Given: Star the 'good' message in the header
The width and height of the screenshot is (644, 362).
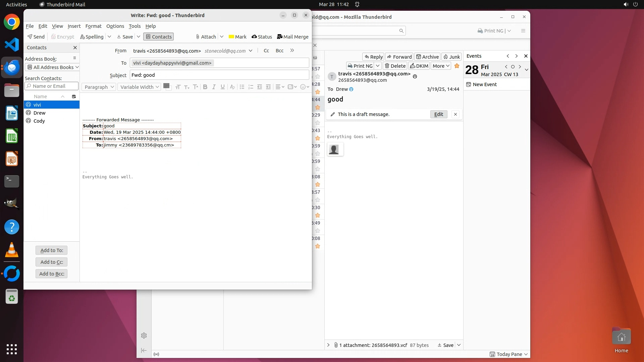Looking at the screenshot, I should click(457, 66).
